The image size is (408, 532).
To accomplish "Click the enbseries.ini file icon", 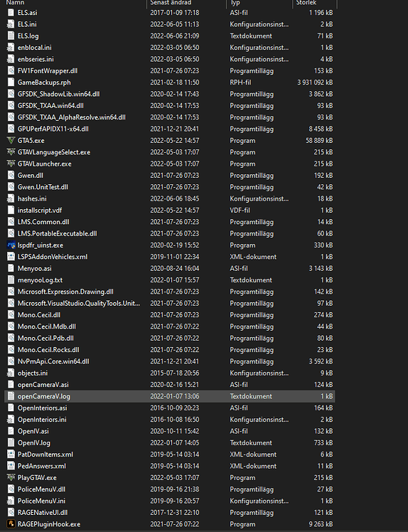I will tap(11, 59).
